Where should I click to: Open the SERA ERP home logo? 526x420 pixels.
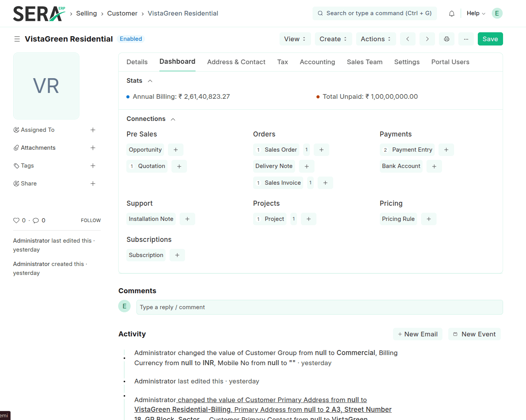coord(39,14)
